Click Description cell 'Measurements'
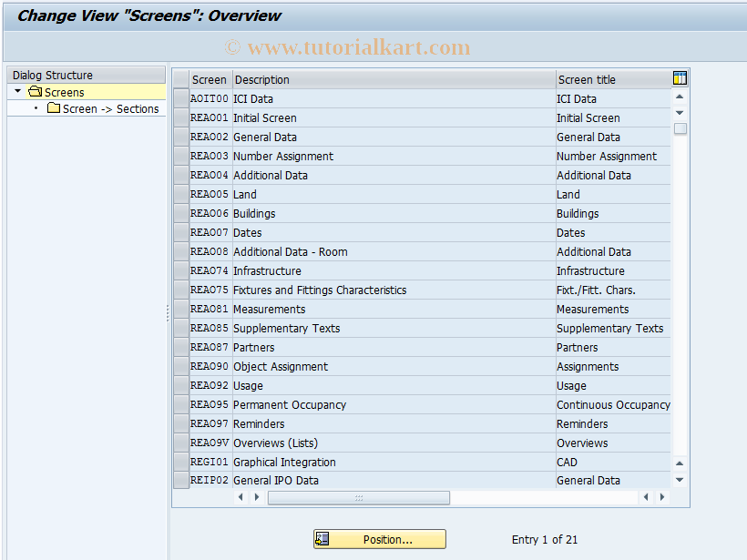 394,309
